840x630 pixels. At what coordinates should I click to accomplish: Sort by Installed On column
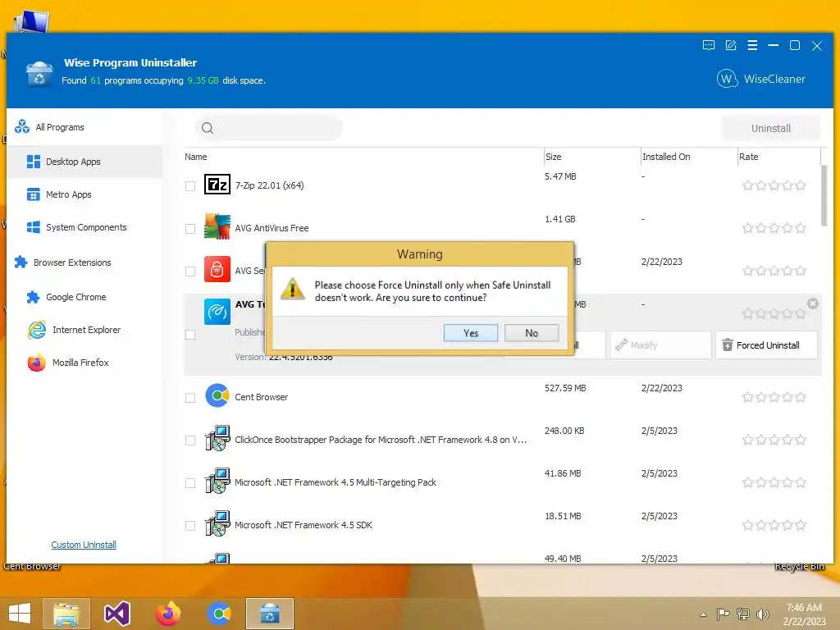coord(666,157)
